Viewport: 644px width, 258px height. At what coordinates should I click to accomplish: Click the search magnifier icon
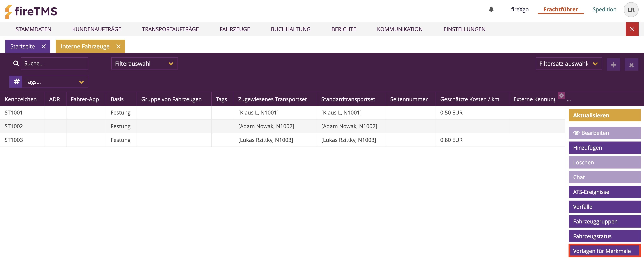pos(16,63)
